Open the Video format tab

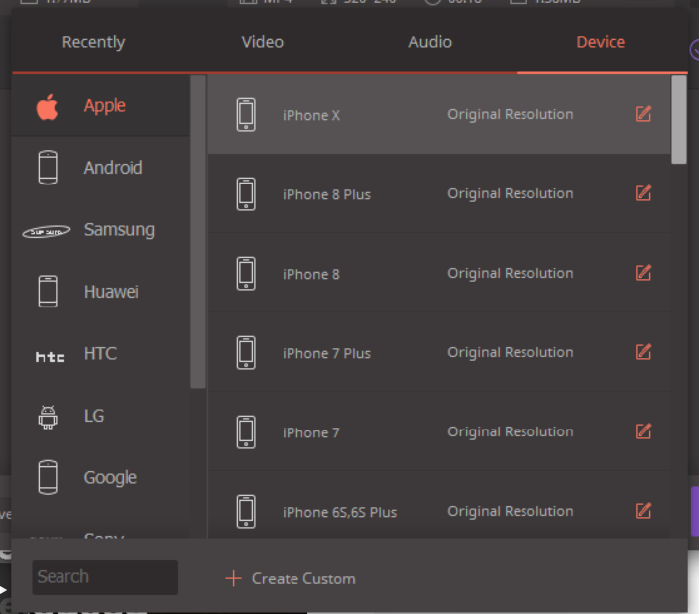coord(262,42)
